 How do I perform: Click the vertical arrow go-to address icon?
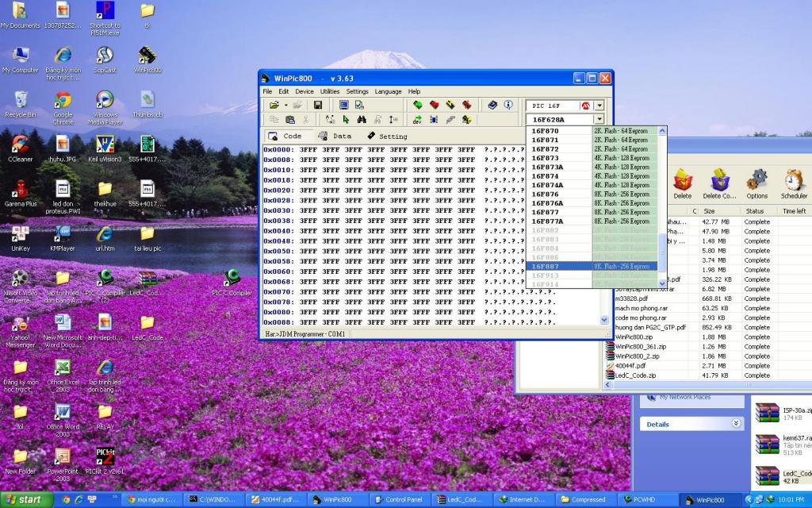click(x=393, y=120)
